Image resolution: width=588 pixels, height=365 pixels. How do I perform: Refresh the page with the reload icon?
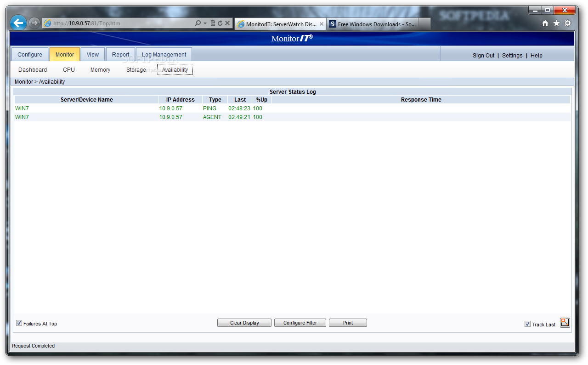click(220, 23)
